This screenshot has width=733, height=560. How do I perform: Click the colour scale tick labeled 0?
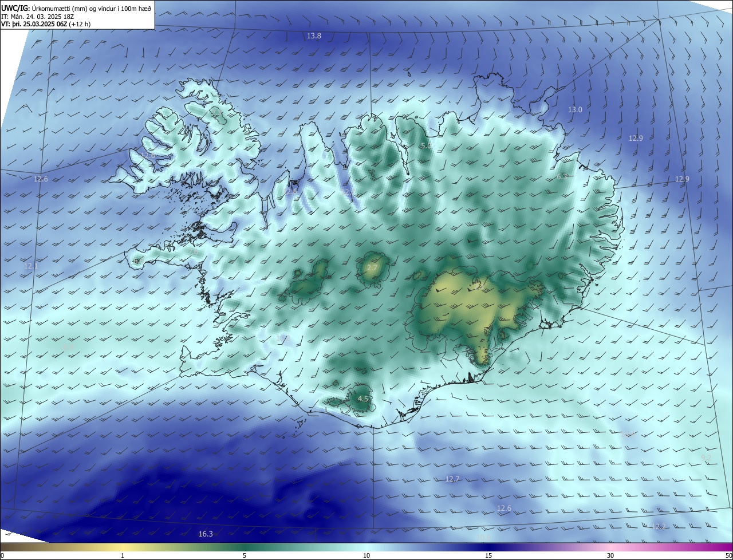click(x=2, y=555)
